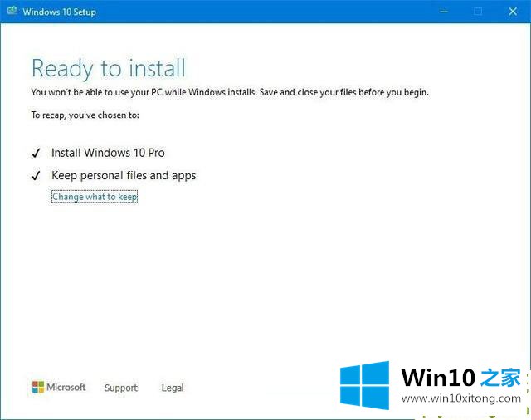Click the 'Ready to install' heading

pyautogui.click(x=109, y=68)
